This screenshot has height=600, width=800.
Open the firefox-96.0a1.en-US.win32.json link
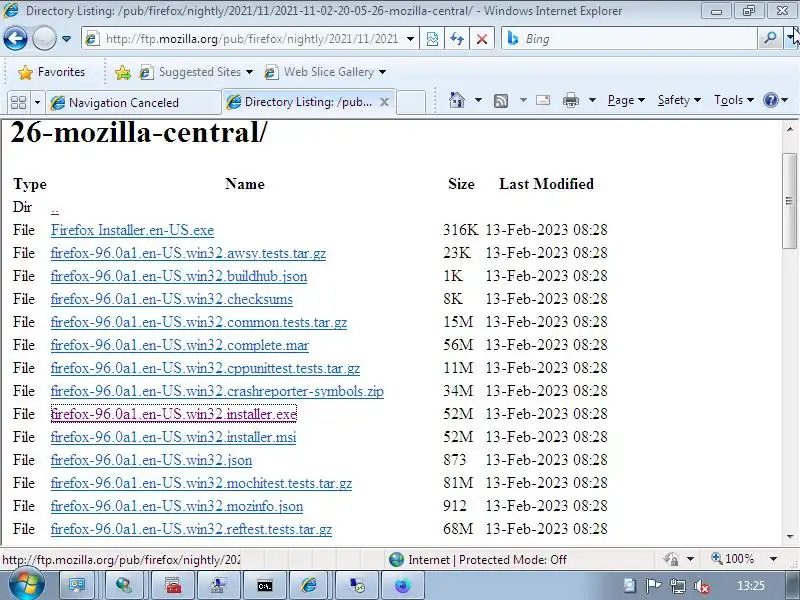tap(151, 460)
